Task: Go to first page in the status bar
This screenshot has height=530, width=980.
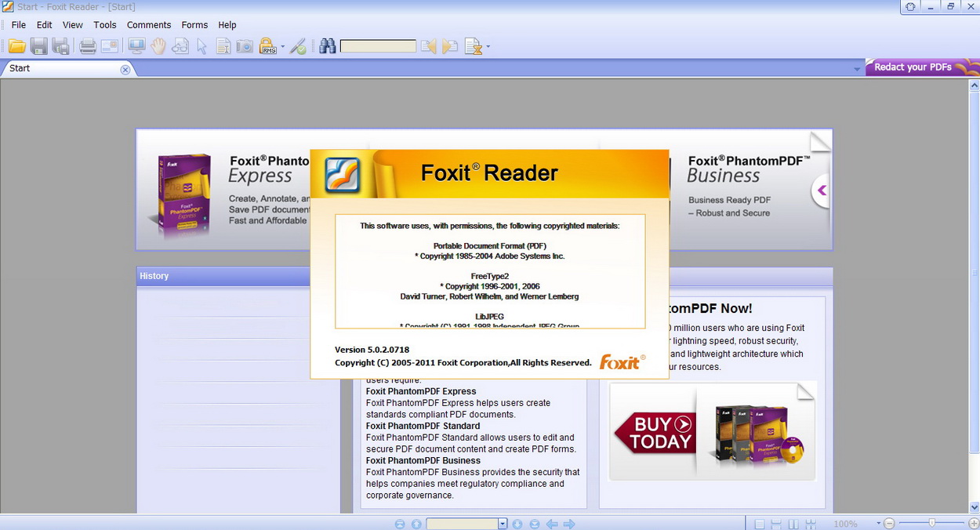Action: coord(400,524)
